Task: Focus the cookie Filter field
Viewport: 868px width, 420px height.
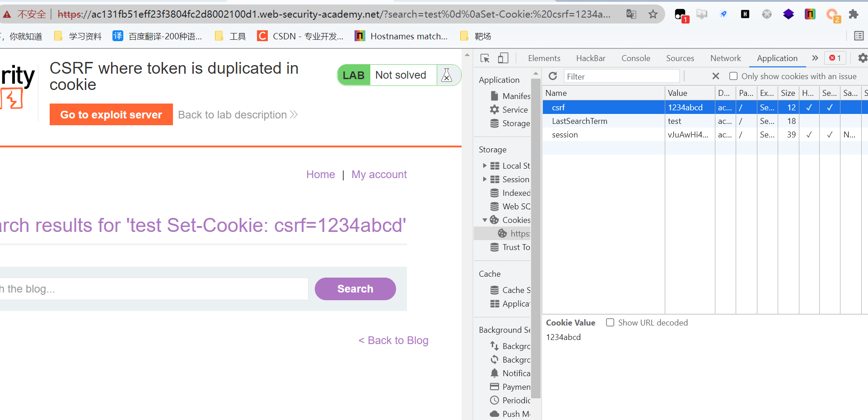Action: (621, 76)
